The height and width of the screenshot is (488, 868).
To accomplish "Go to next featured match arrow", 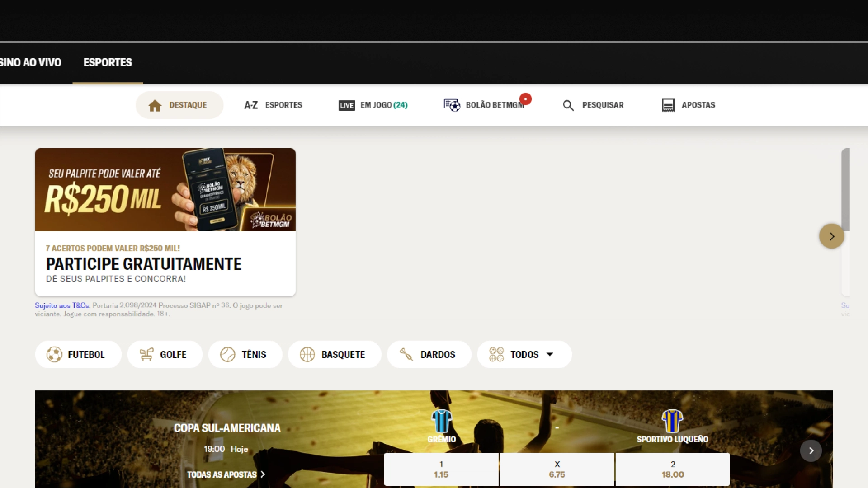I will (811, 450).
